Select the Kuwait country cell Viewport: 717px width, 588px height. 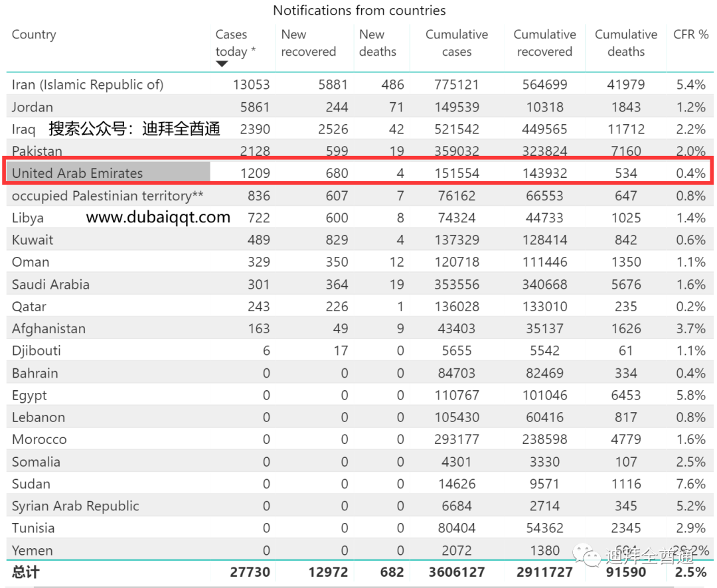point(33,240)
